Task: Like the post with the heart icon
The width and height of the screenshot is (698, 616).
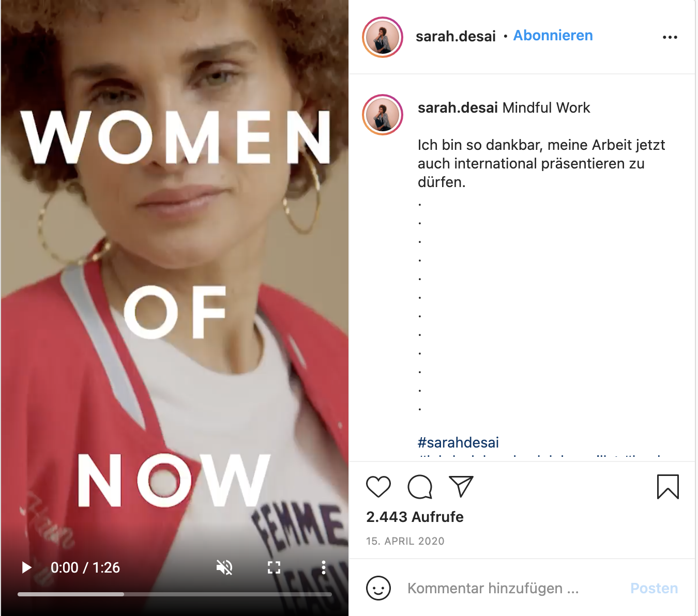Action: 378,487
